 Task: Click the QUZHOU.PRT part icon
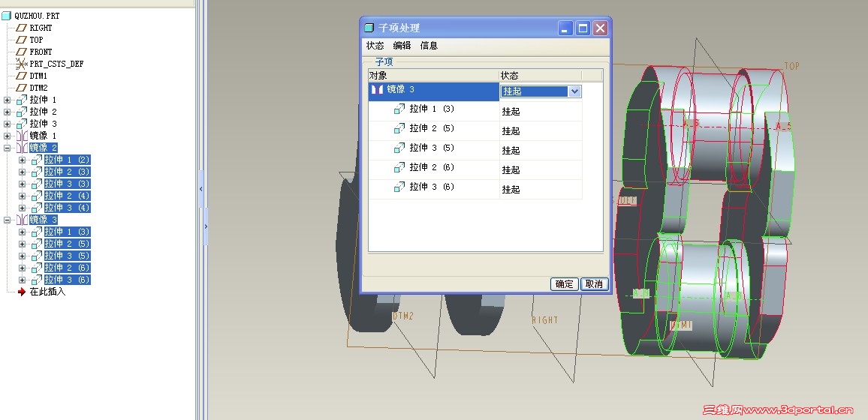pyautogui.click(x=6, y=16)
